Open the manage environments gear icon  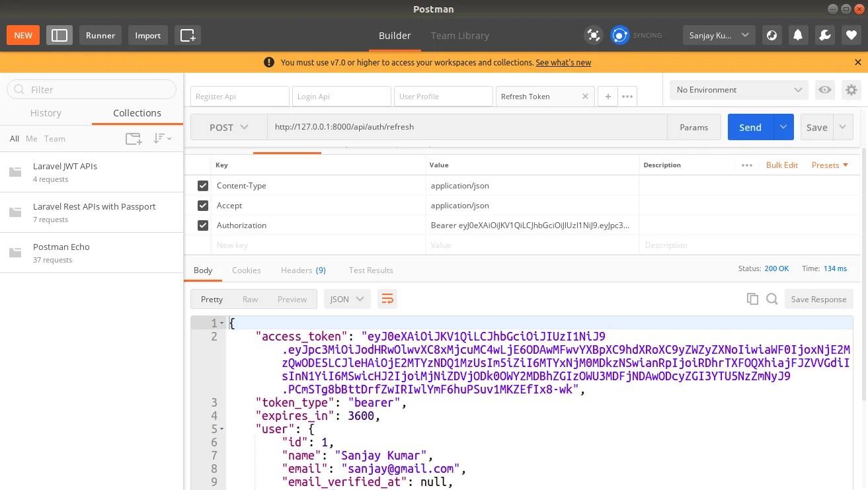851,89
